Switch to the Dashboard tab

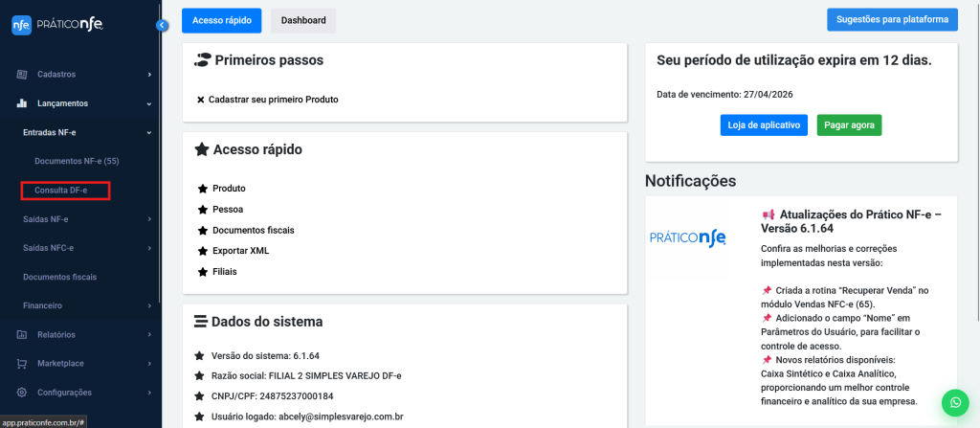[302, 20]
